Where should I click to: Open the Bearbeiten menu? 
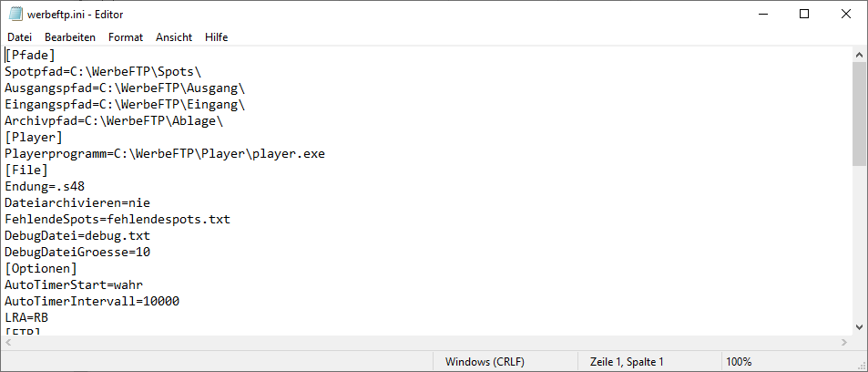(x=70, y=37)
